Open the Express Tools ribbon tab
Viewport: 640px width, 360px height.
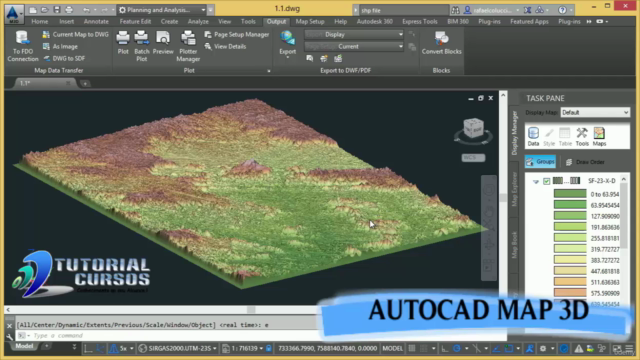click(420, 21)
